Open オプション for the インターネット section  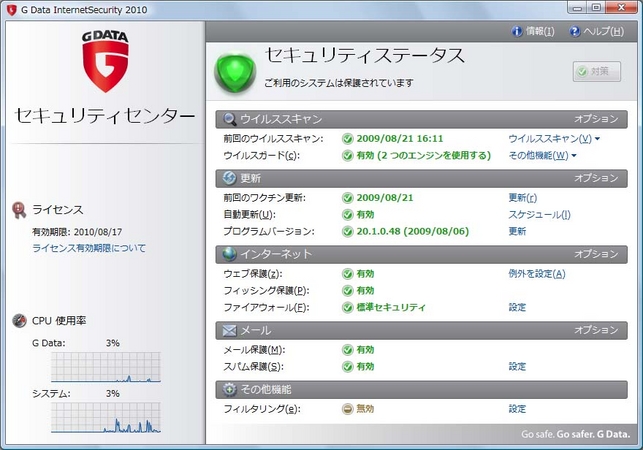point(596,254)
